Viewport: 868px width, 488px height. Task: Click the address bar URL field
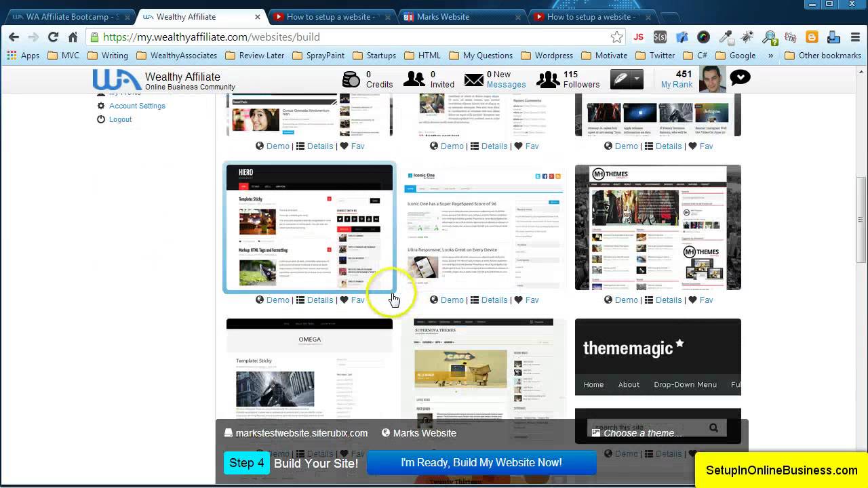346,37
